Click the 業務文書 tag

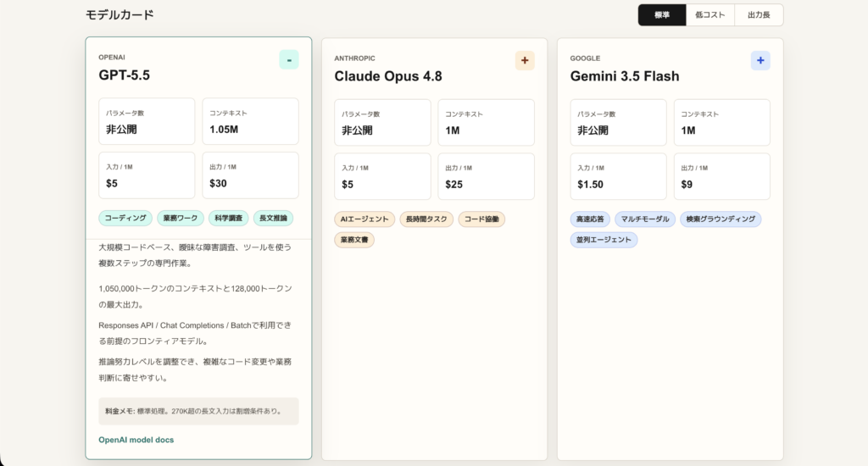pos(354,240)
